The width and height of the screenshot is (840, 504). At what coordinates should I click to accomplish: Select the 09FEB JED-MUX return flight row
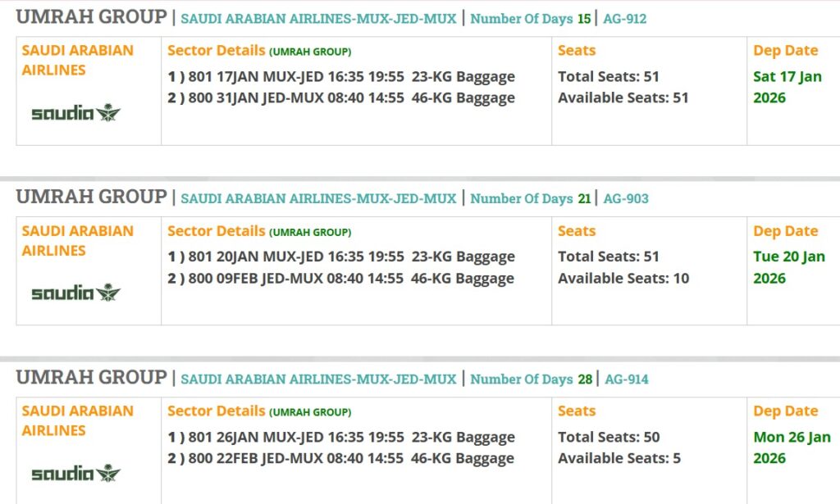[341, 279]
